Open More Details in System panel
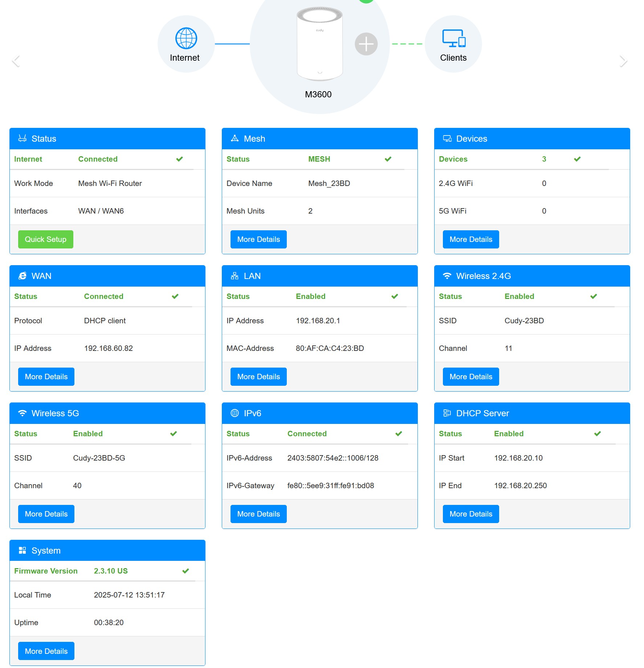Viewport: 644px width, 668px height. click(46, 651)
